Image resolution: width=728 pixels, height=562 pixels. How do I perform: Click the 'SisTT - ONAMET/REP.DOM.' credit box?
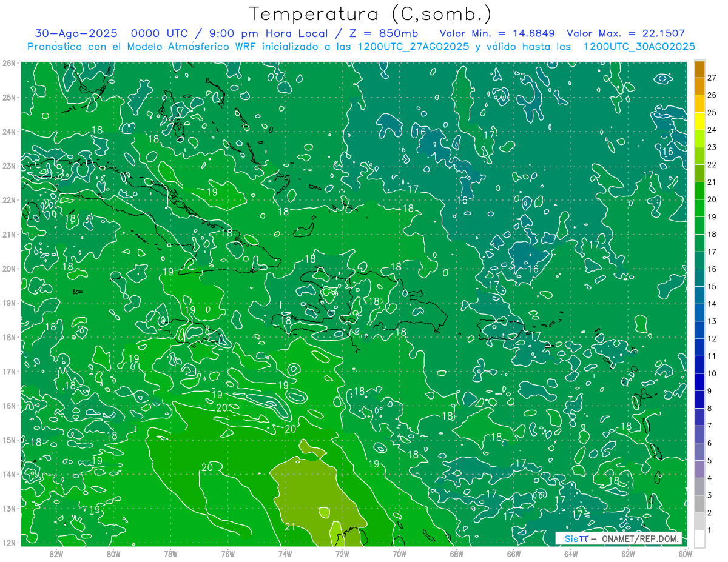[619, 538]
